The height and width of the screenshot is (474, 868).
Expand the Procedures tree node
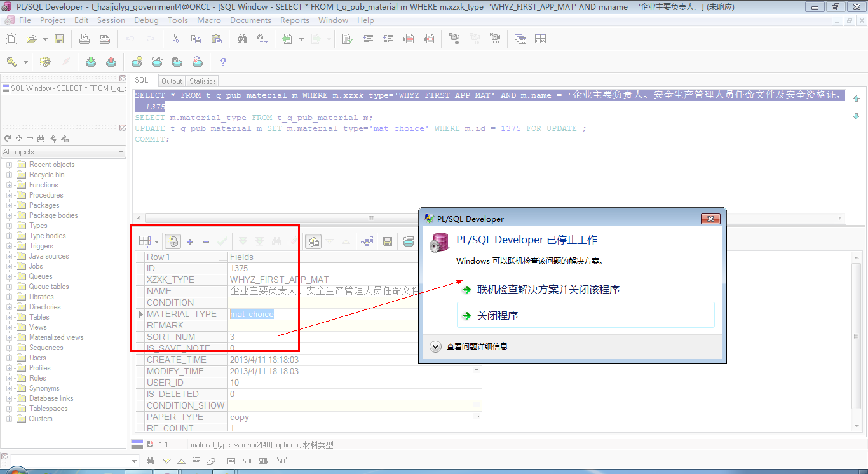tap(10, 195)
